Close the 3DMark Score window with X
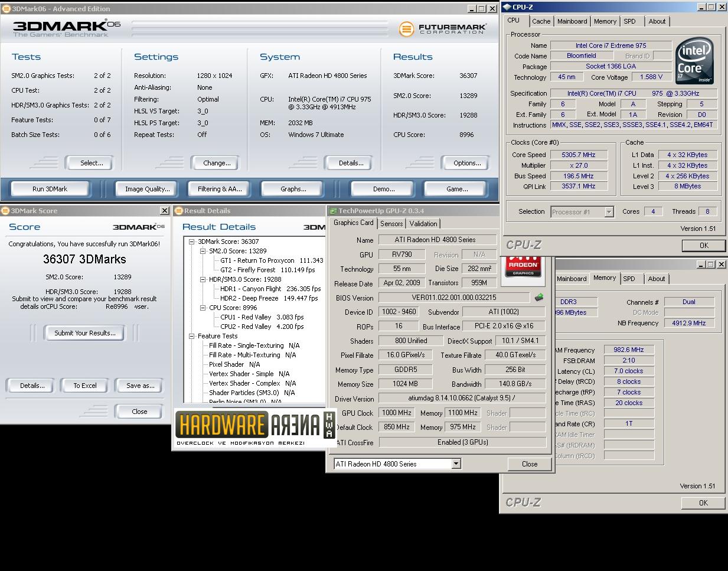The width and height of the screenshot is (728, 571). coord(164,211)
